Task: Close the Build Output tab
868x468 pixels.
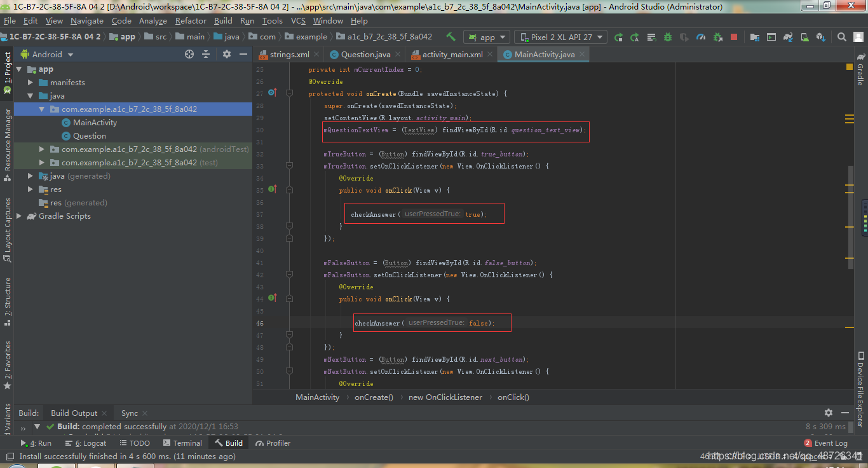Action: coord(104,413)
